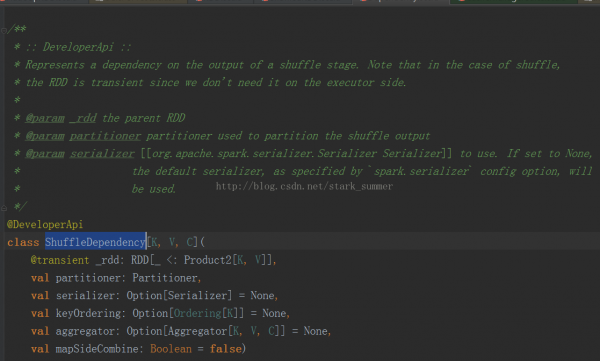Image resolution: width=600 pixels, height=361 pixels.
Task: Click the Ordering type in keyOrdering
Action: (x=197, y=314)
